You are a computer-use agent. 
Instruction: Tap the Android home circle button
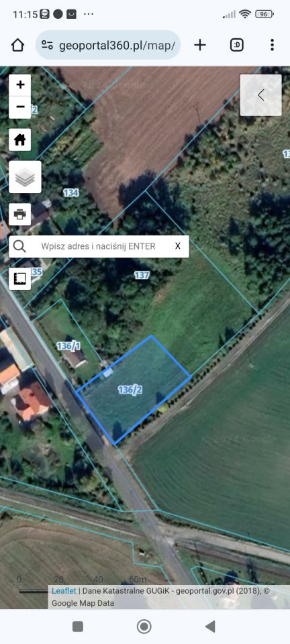click(144, 627)
